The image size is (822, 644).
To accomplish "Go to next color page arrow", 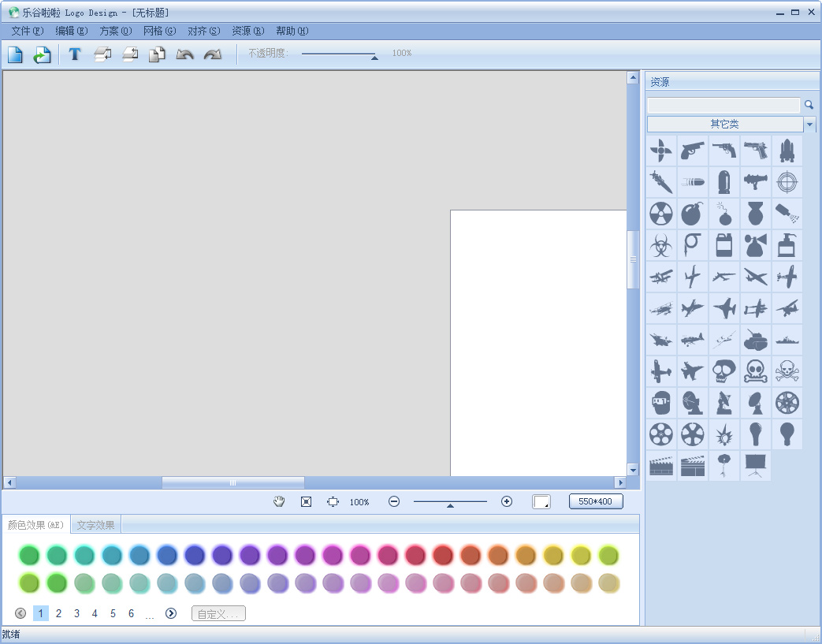I will [171, 613].
